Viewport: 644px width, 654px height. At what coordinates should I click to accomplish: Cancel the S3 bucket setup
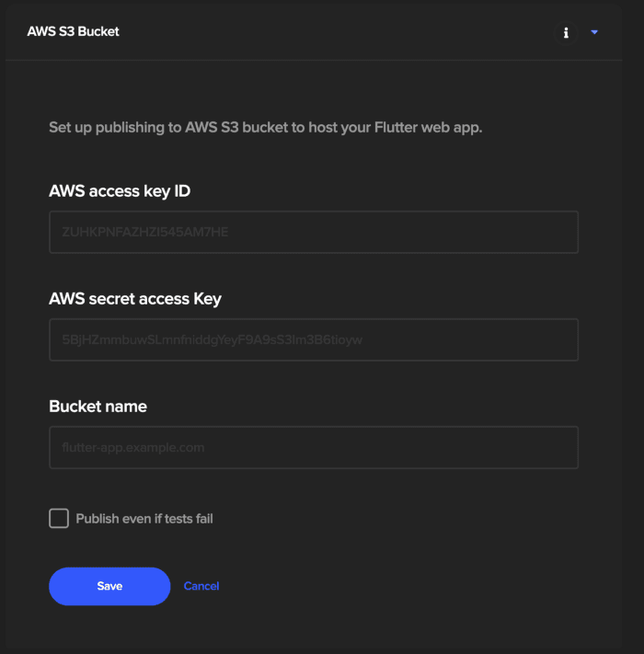tap(201, 586)
